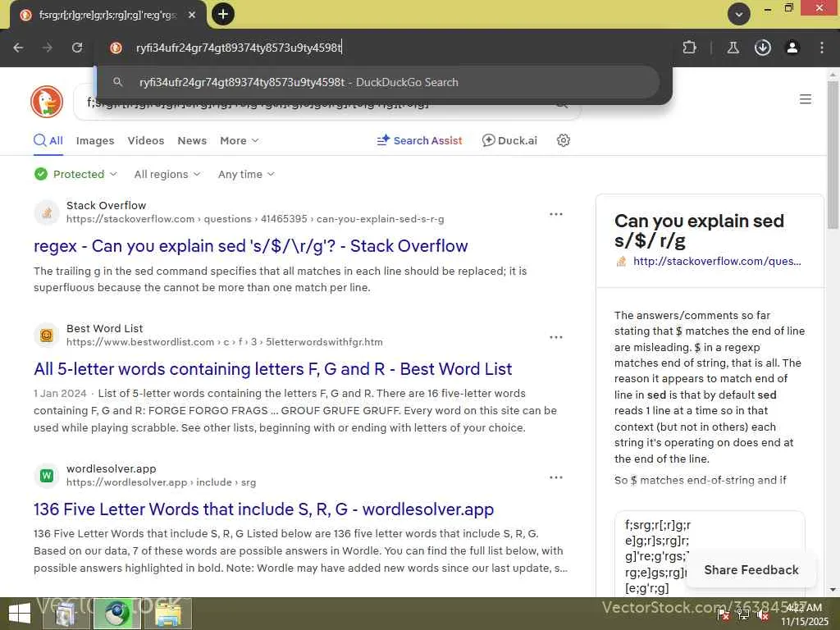The height and width of the screenshot is (630, 840).
Task: Click the DuckDuckGo icon in address bar
Action: (x=116, y=48)
